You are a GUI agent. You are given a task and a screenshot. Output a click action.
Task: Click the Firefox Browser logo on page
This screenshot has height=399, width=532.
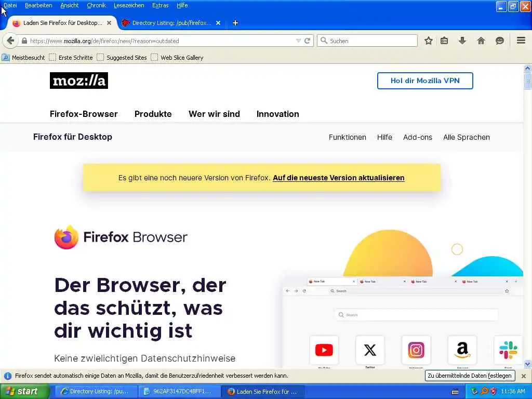[121, 237]
